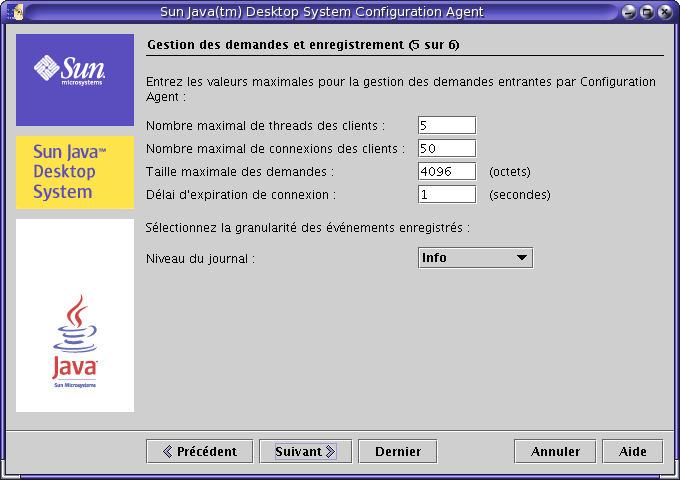The image size is (680, 480).
Task: Click the Sun Java Desktop System banner
Action: click(75, 172)
